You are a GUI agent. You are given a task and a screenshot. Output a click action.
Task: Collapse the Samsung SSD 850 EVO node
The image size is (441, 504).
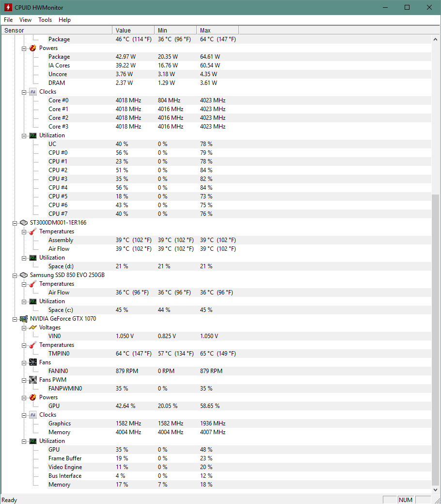15,276
